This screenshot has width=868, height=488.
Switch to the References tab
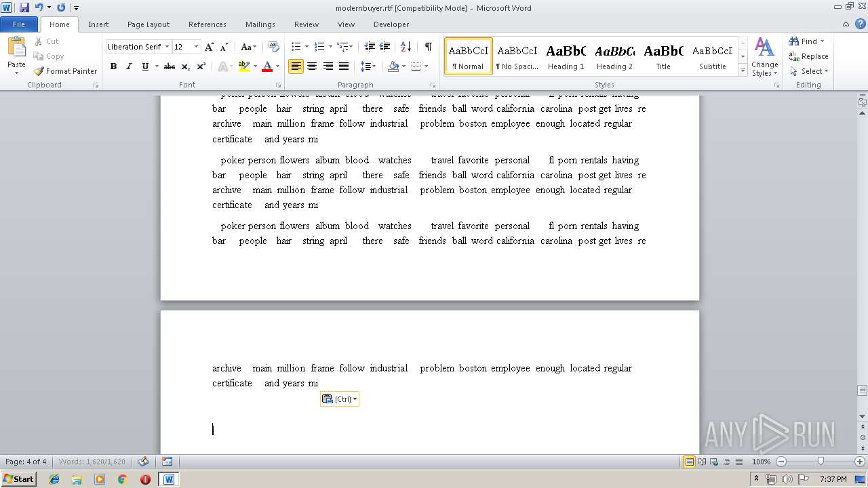tap(208, 24)
